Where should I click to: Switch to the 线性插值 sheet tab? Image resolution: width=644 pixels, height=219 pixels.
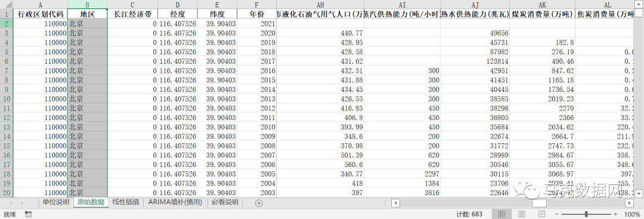[x=126, y=202]
